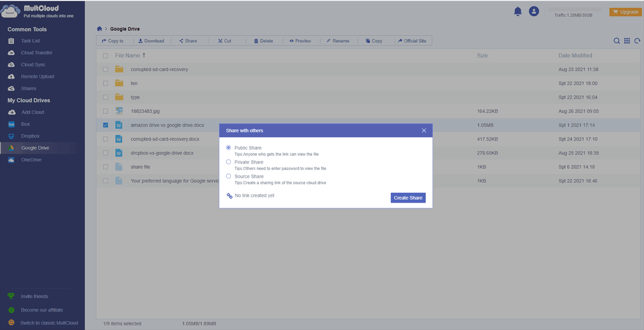Click the 18823483.jpg file name
Screen dimensions: 644x330
point(145,111)
